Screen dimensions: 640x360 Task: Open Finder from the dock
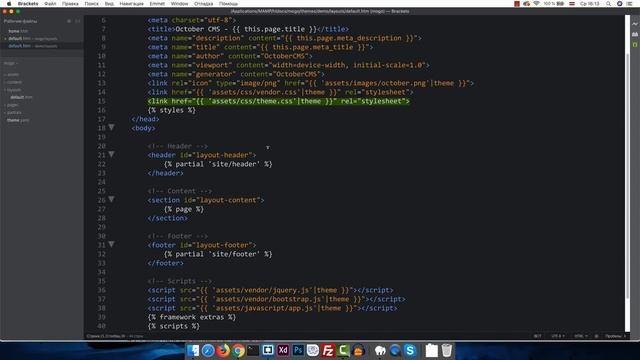(x=193, y=351)
